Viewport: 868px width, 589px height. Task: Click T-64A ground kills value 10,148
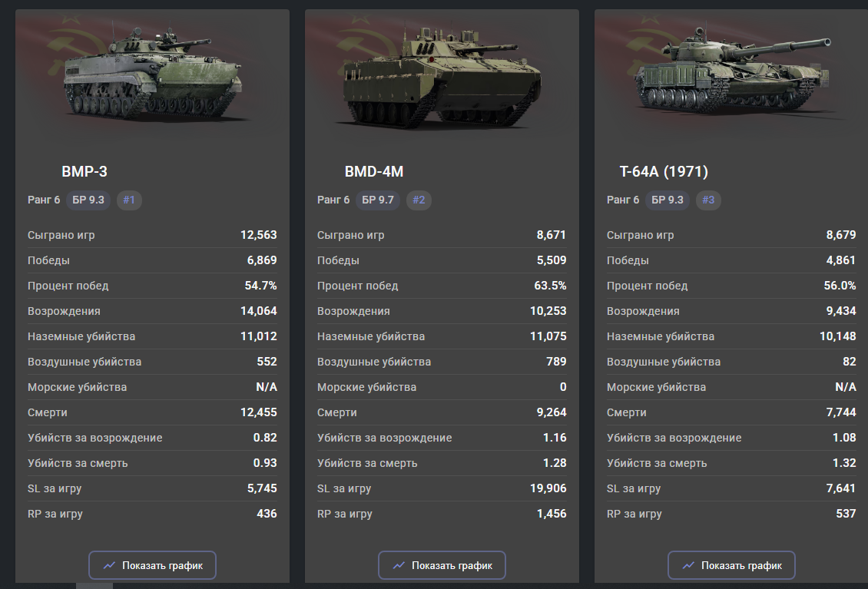pyautogui.click(x=837, y=336)
